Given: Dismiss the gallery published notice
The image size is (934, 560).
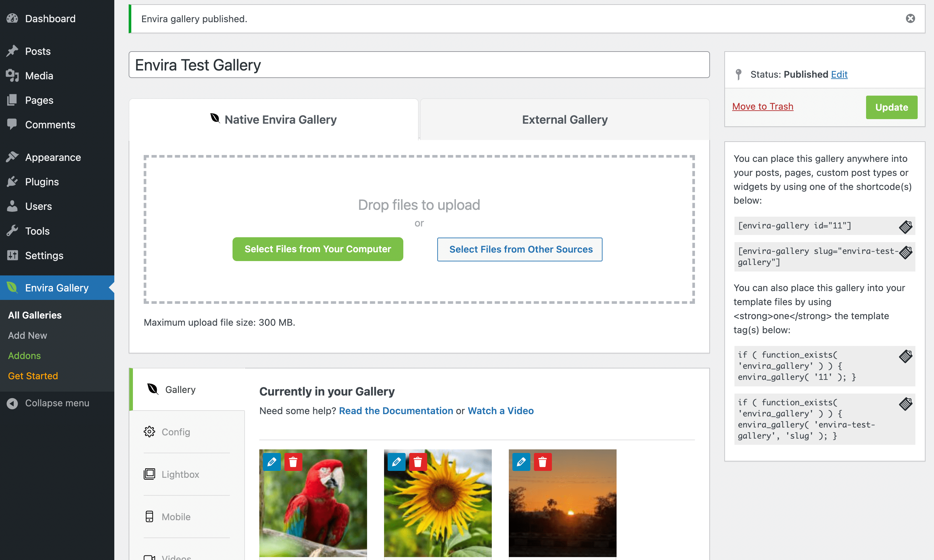Looking at the screenshot, I should click(x=910, y=19).
